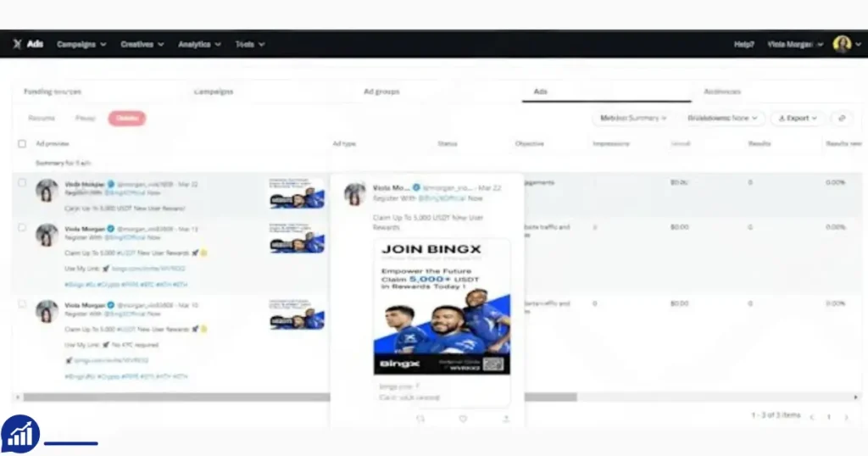Click the avatar in the Mar 10 ad row

(47, 311)
